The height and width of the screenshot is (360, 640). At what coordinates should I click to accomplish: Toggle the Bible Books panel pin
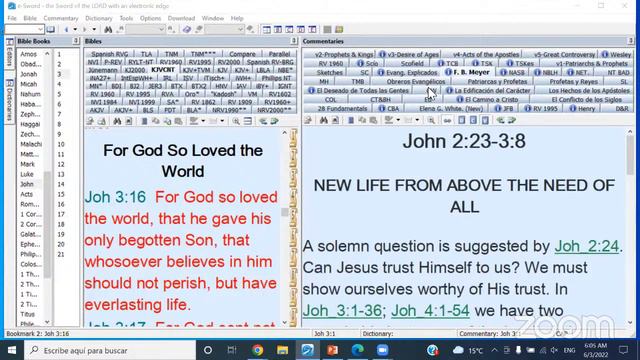pos(76,41)
